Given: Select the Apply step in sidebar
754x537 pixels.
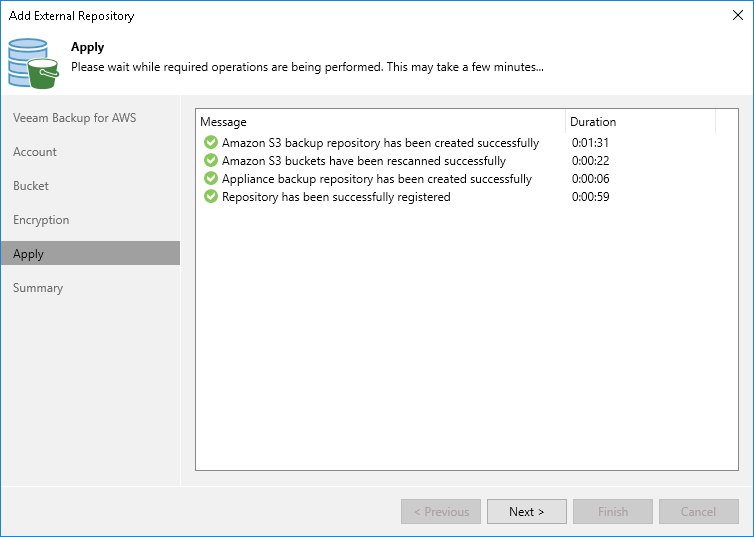Looking at the screenshot, I should [29, 254].
